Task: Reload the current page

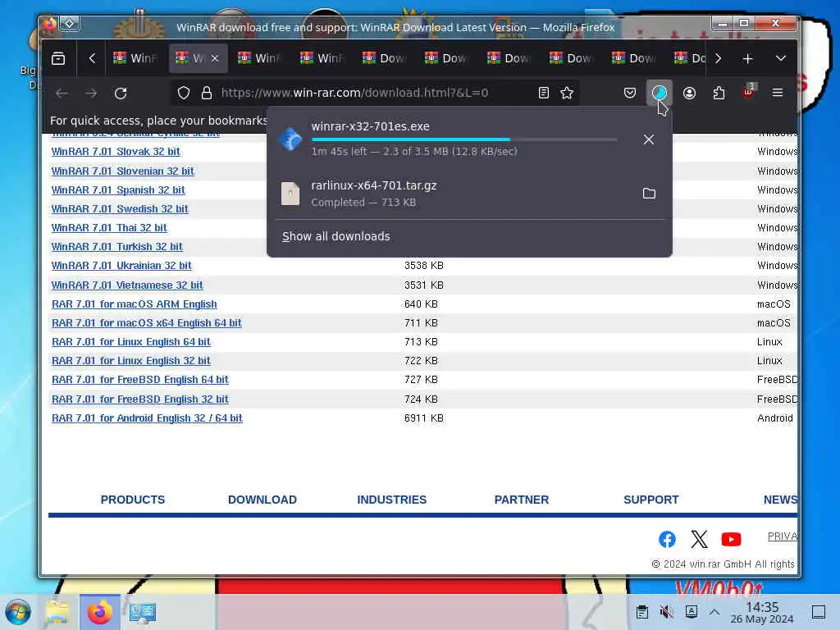Action: tap(121, 94)
